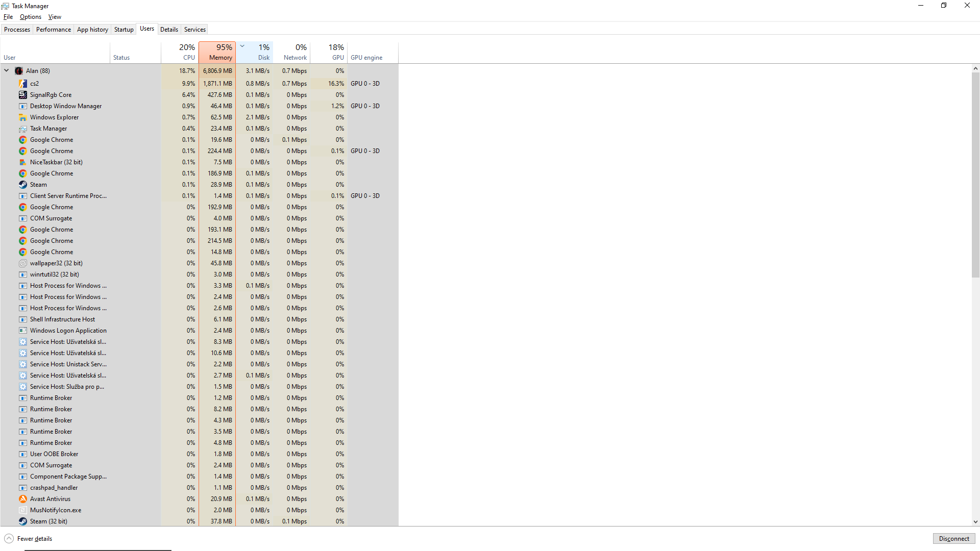This screenshot has height=551, width=980.
Task: Sort by the 18% GPU column header
Action: click(329, 52)
